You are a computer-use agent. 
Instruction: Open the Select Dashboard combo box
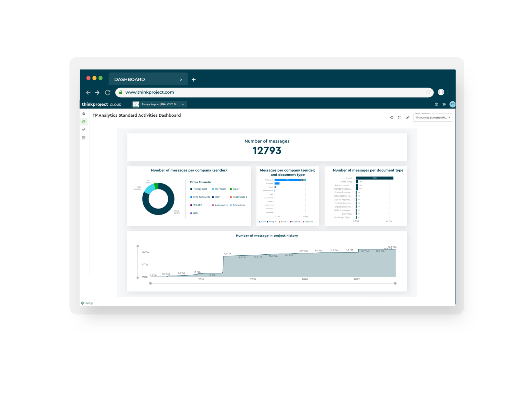433,118
